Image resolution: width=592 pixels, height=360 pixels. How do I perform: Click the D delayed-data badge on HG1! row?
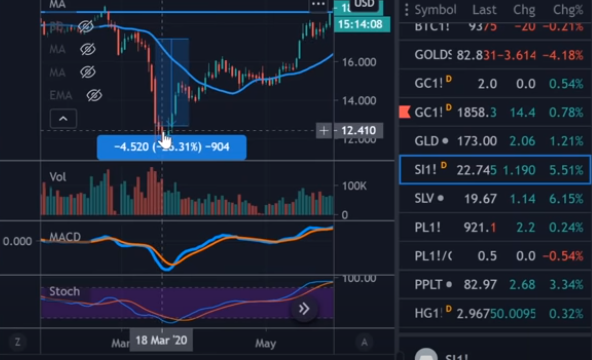(449, 309)
